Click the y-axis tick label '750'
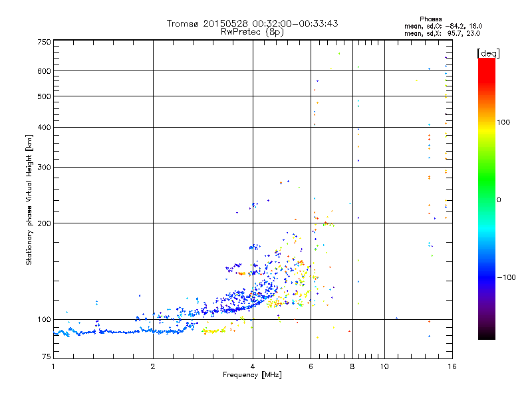 [44, 42]
